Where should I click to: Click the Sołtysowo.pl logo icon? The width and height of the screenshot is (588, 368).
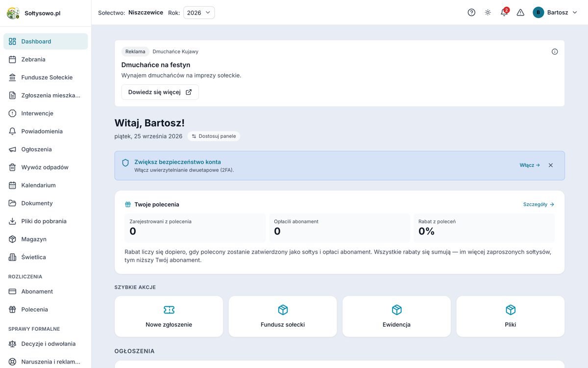(x=13, y=13)
